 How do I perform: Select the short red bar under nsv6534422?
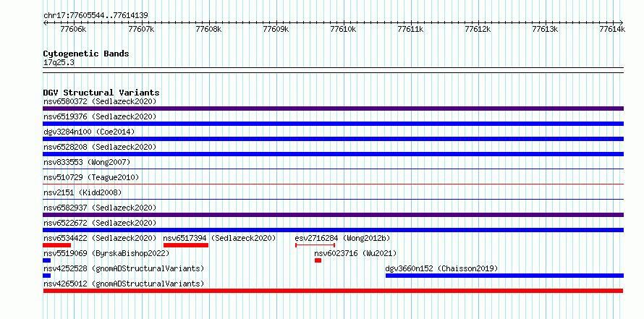pos(56,245)
